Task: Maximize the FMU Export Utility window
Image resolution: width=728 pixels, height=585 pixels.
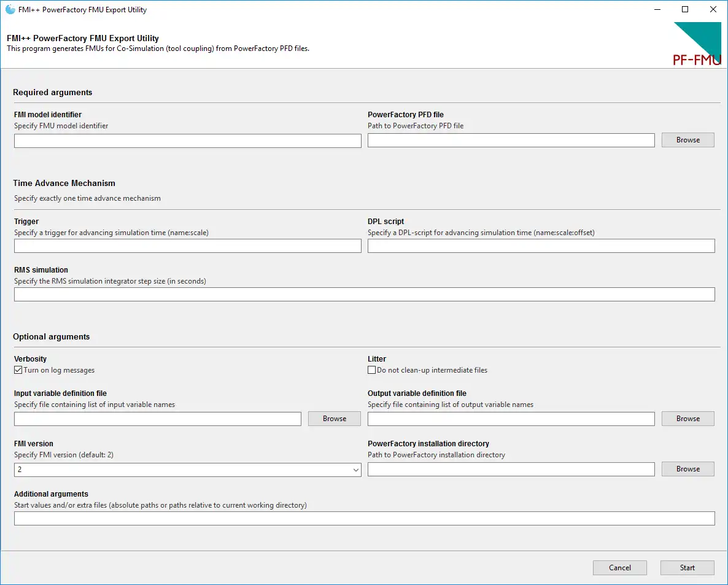Action: (x=685, y=9)
